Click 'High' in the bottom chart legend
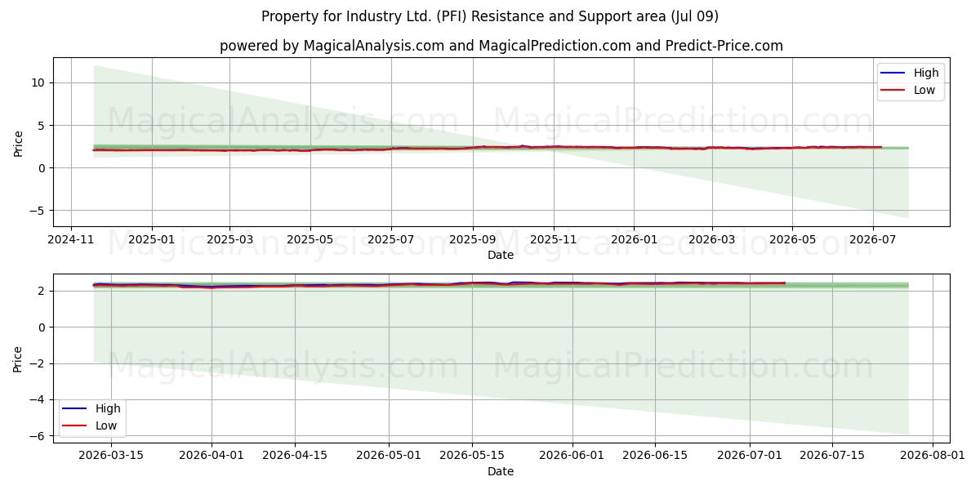This screenshot has height=490, width=980. [108, 408]
